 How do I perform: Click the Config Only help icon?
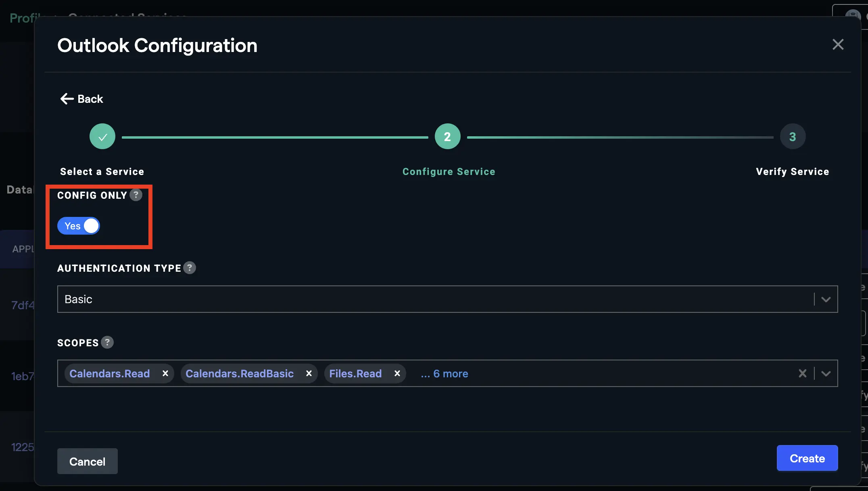click(x=136, y=195)
